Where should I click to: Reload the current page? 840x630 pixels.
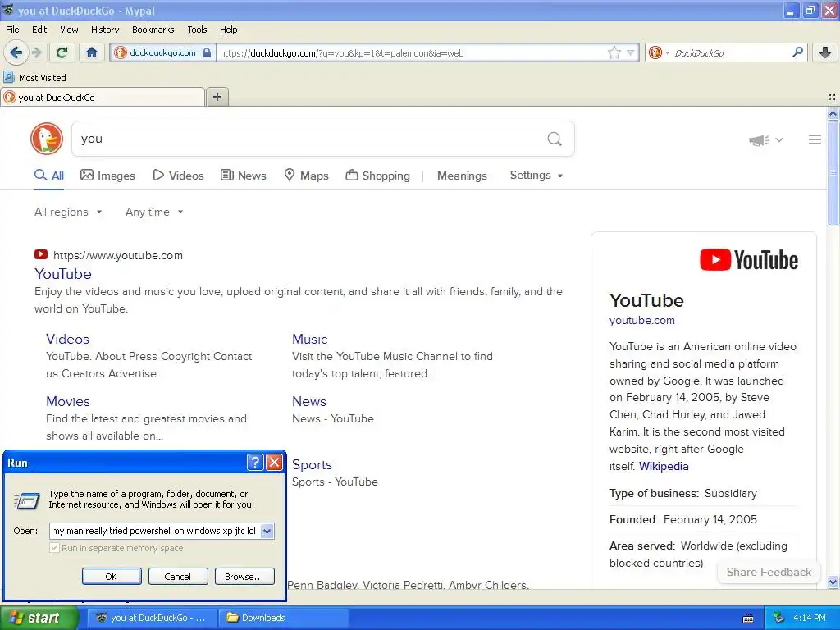(x=62, y=52)
